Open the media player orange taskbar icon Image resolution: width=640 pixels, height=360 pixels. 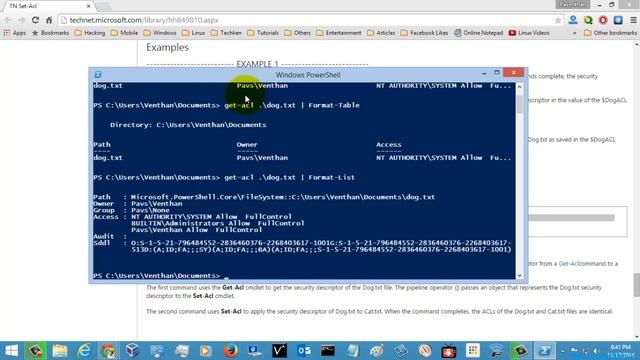coord(206,351)
